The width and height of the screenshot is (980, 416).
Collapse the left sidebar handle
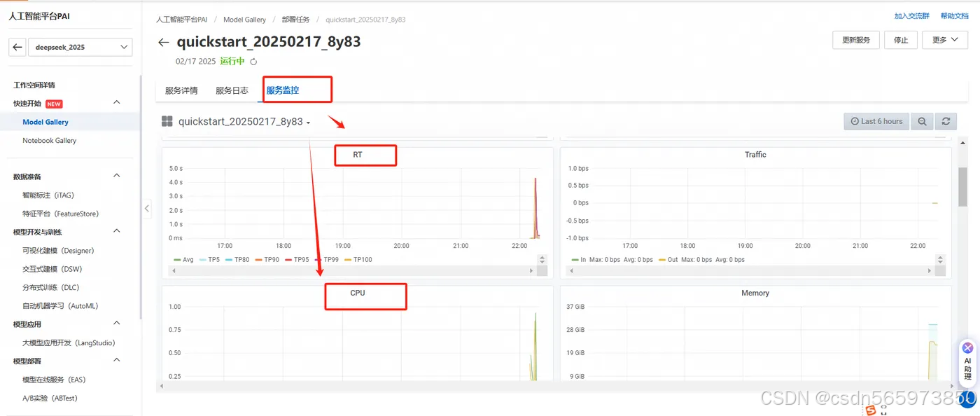point(147,208)
